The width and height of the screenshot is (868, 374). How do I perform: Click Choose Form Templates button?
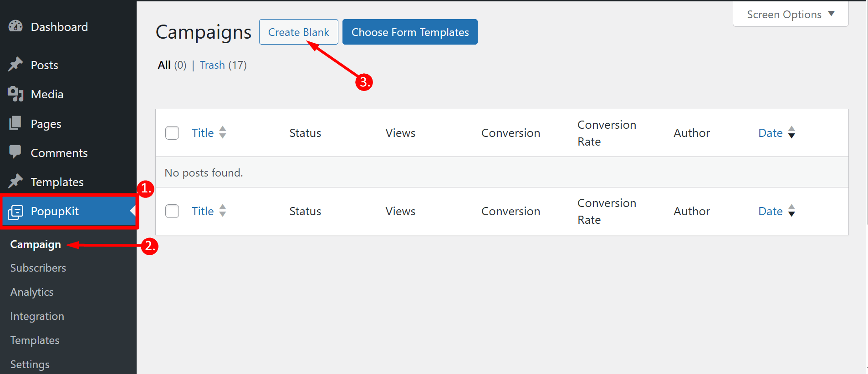[410, 32]
